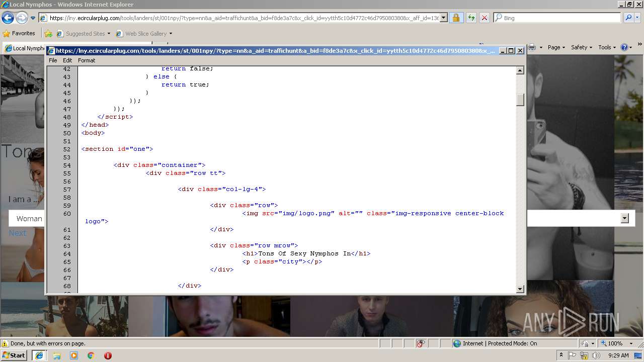The image size is (644, 362).
Task: Click the volume speaker tray icon
Action: point(596,355)
